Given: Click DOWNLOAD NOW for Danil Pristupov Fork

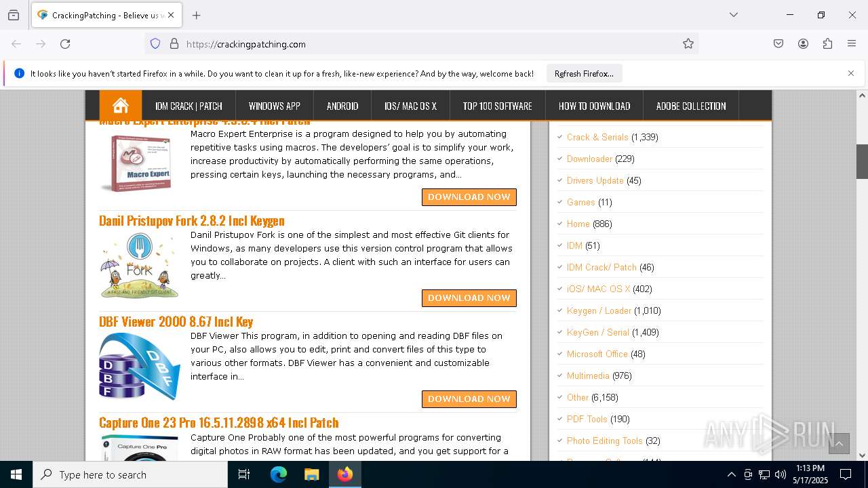Looking at the screenshot, I should pyautogui.click(x=469, y=298).
